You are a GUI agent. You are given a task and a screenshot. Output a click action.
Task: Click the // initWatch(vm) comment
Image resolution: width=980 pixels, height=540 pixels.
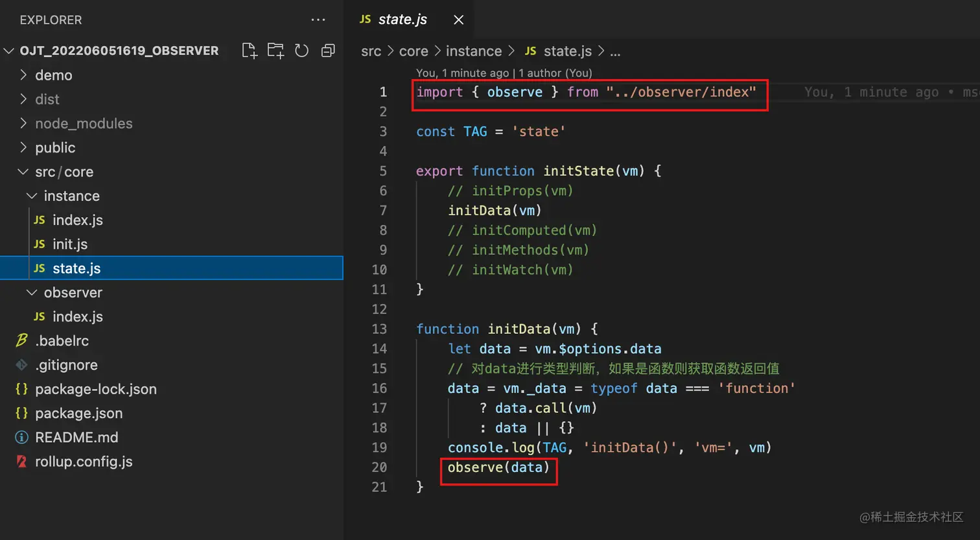click(511, 270)
